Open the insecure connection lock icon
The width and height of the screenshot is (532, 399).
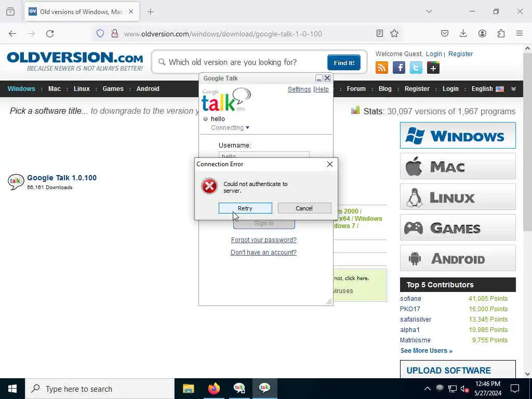(115, 33)
